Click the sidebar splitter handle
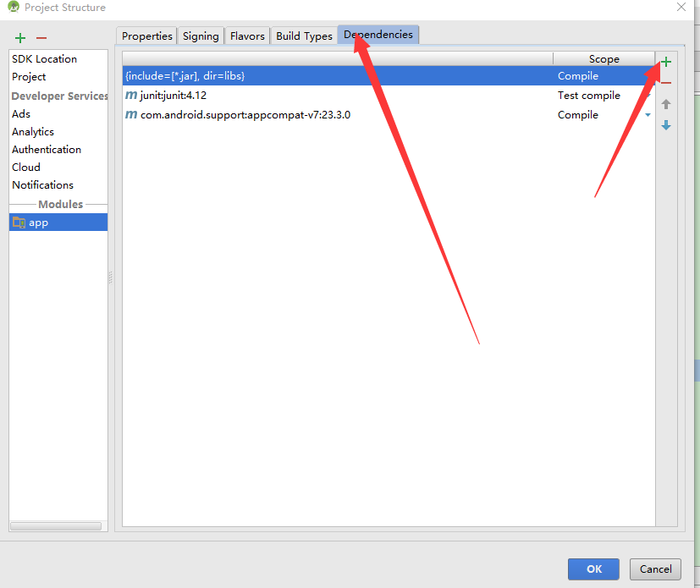The width and height of the screenshot is (700, 588). click(110, 278)
